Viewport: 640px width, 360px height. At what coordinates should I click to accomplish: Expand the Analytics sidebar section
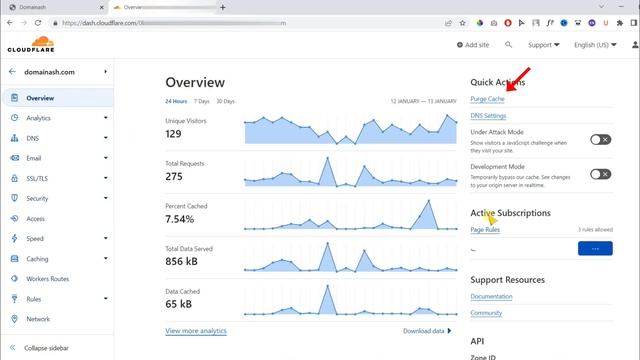[x=106, y=118]
